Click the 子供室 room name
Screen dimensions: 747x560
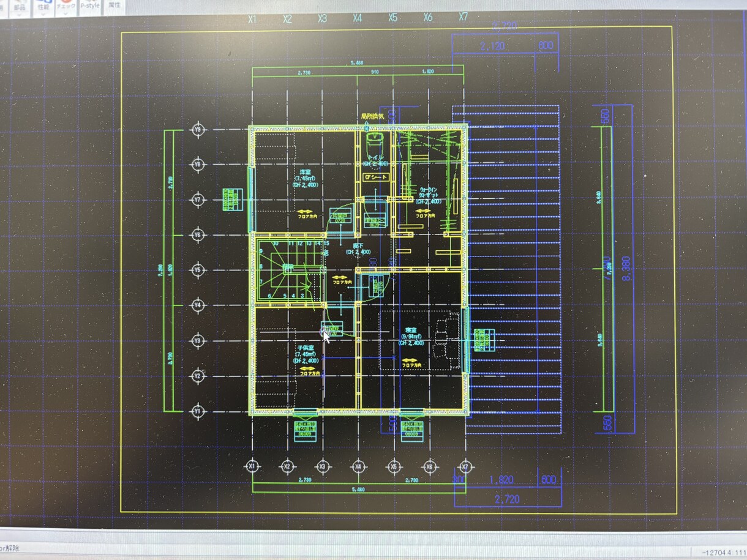point(304,347)
